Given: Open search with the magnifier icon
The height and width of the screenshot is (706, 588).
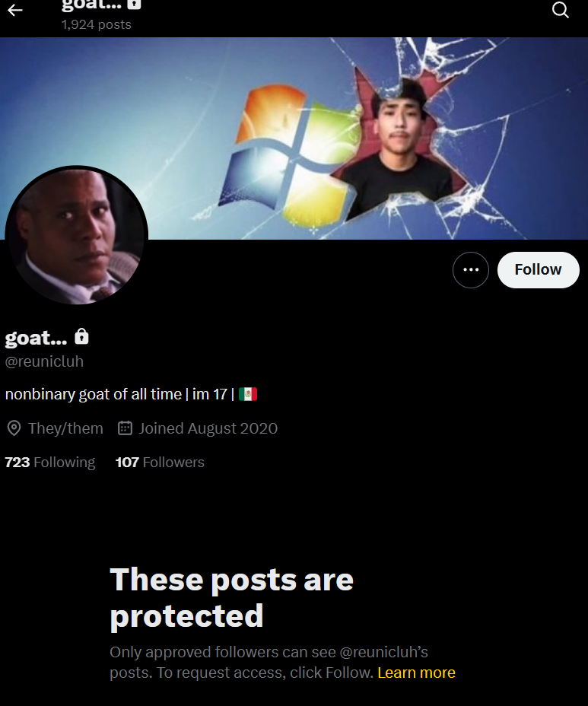Looking at the screenshot, I should pyautogui.click(x=561, y=9).
